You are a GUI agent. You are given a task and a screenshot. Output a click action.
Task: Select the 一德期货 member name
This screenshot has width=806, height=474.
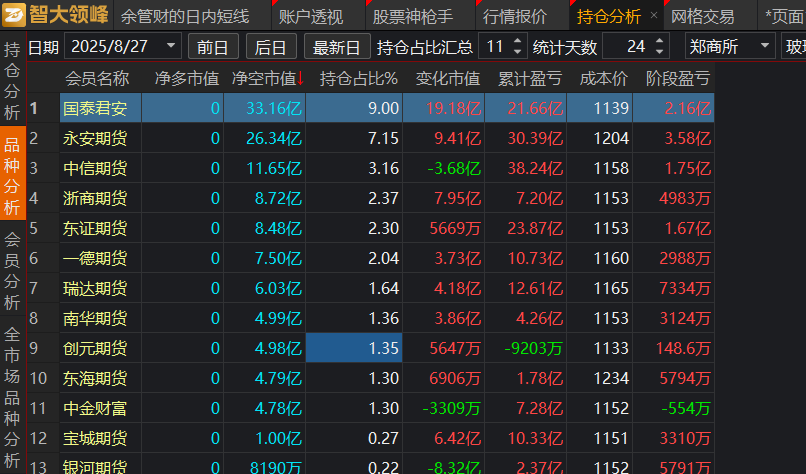pyautogui.click(x=95, y=258)
